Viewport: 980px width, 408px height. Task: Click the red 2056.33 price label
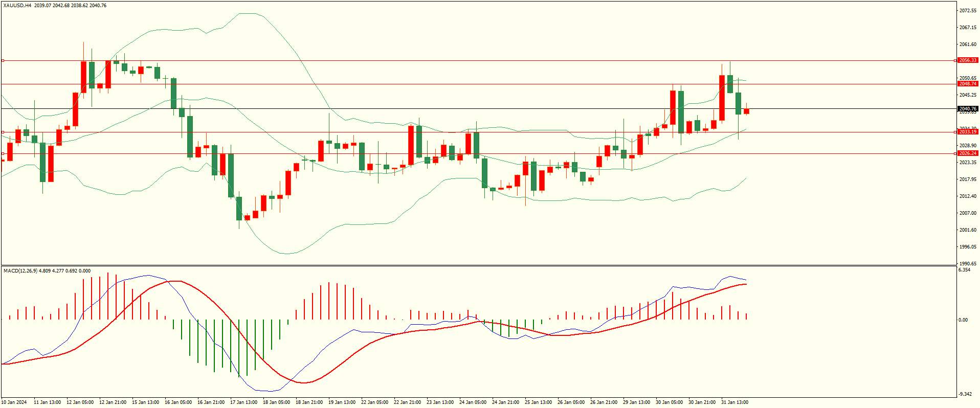click(968, 60)
